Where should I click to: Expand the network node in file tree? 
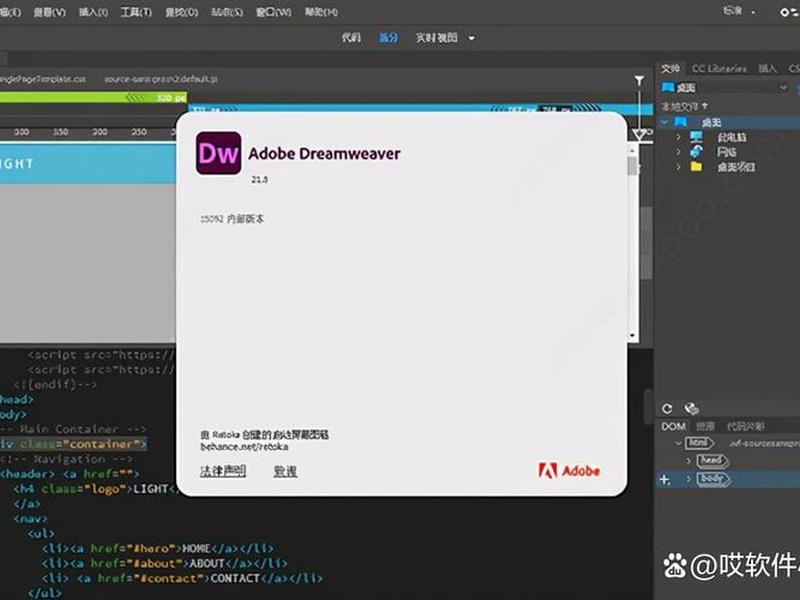coord(678,152)
